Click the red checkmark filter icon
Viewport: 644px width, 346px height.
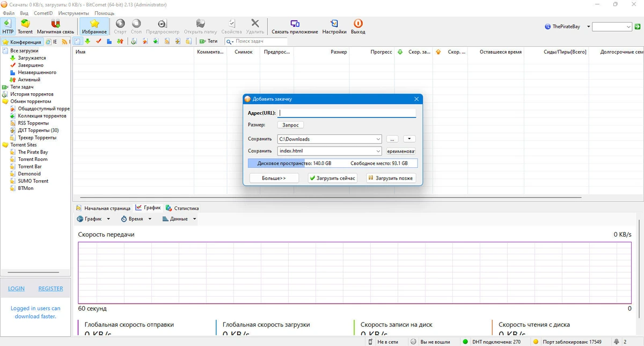[99, 41]
